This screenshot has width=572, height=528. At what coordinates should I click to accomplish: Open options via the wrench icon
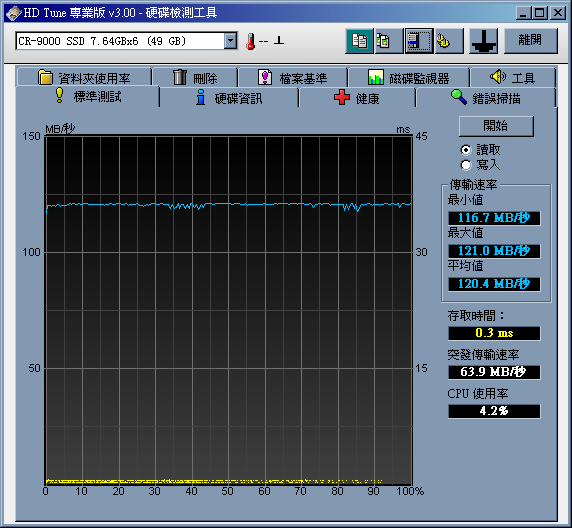449,41
